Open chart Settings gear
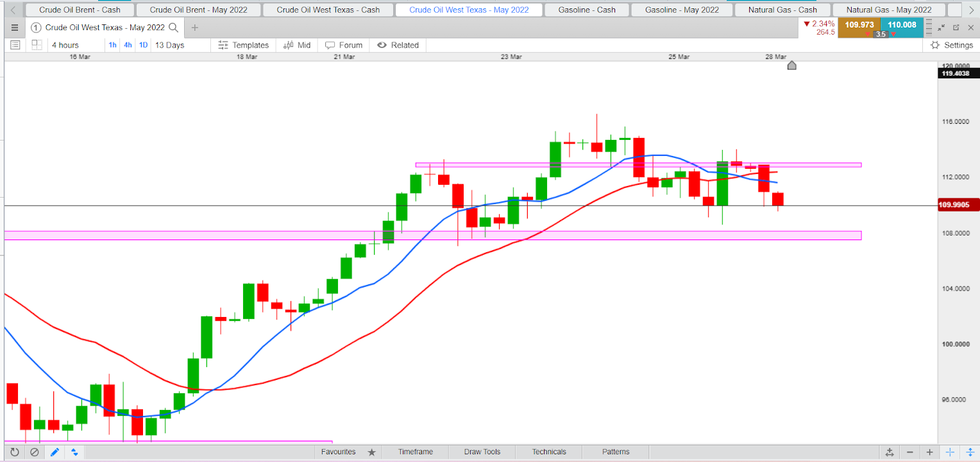This screenshot has width=980, height=462. point(934,45)
